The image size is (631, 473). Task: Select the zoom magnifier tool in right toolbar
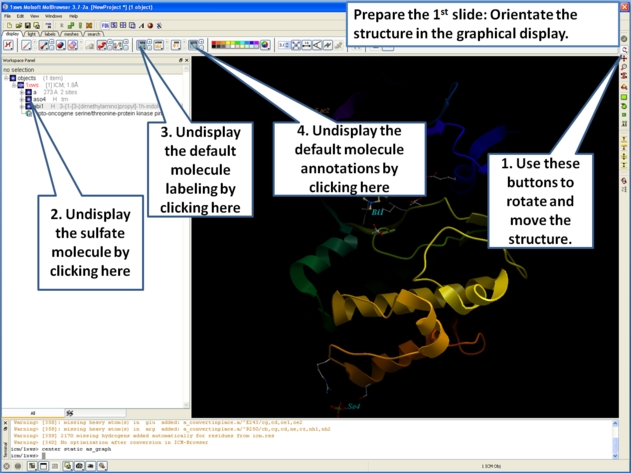(x=624, y=67)
